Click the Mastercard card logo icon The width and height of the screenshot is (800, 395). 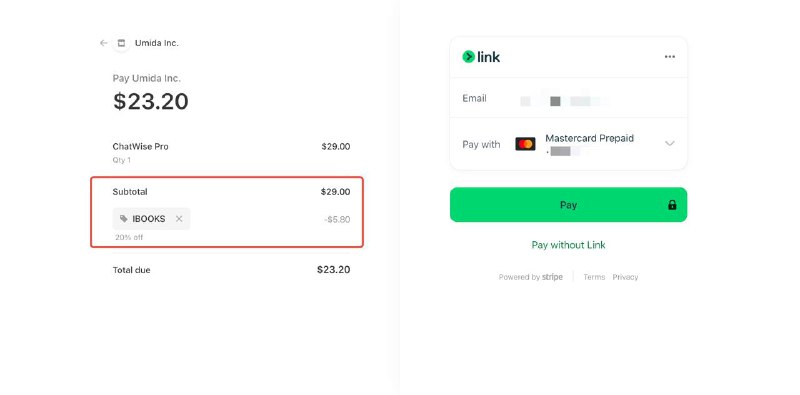[525, 144]
